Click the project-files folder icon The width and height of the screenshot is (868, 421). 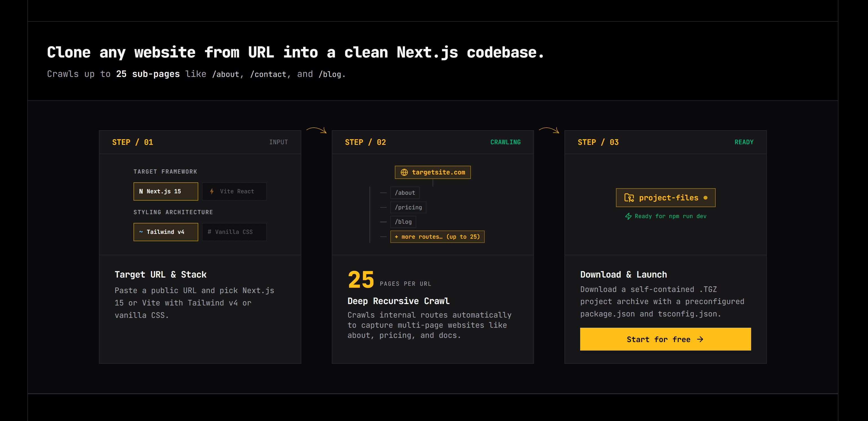pyautogui.click(x=629, y=198)
